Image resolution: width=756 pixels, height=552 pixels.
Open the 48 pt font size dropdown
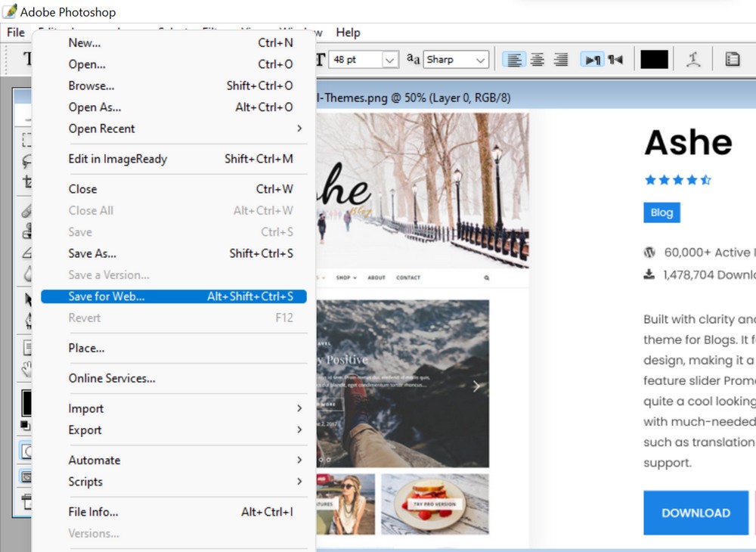pos(390,60)
